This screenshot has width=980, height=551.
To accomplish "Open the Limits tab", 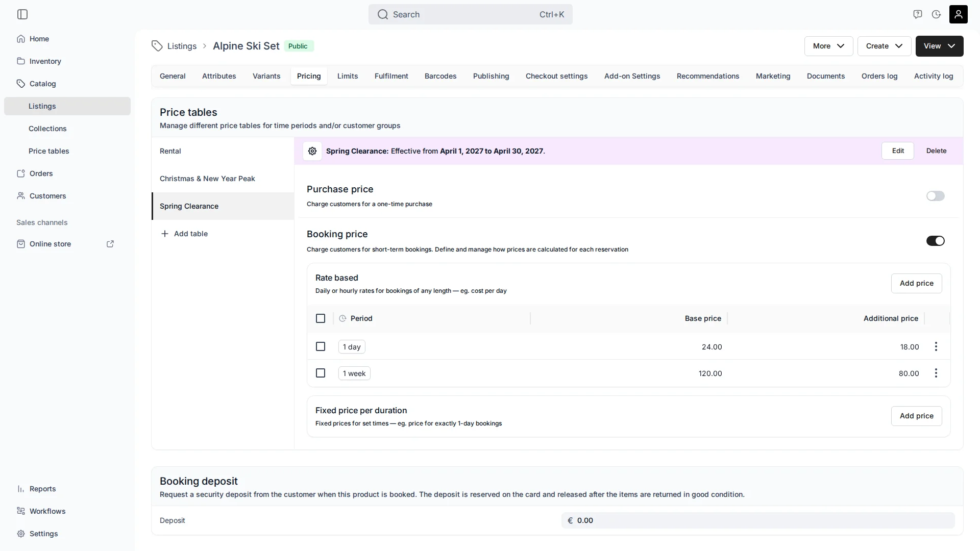I will point(348,76).
